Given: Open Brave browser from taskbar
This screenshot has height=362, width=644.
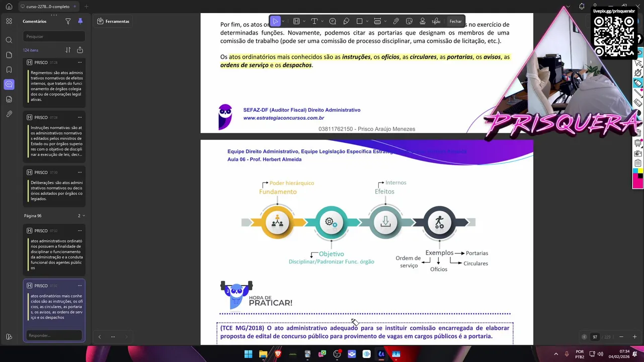Looking at the screenshot, I should (278, 354).
